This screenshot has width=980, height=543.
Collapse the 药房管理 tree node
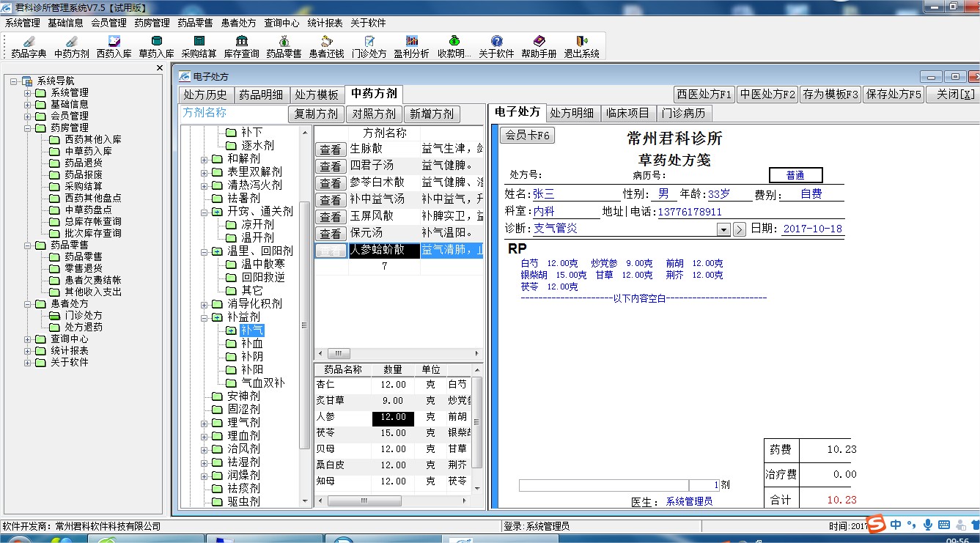point(28,128)
